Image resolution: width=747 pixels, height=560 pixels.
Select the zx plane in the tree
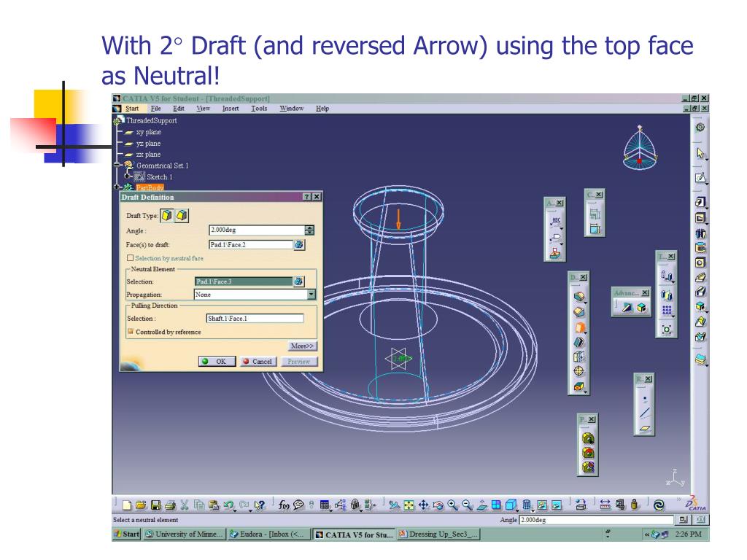148,155
